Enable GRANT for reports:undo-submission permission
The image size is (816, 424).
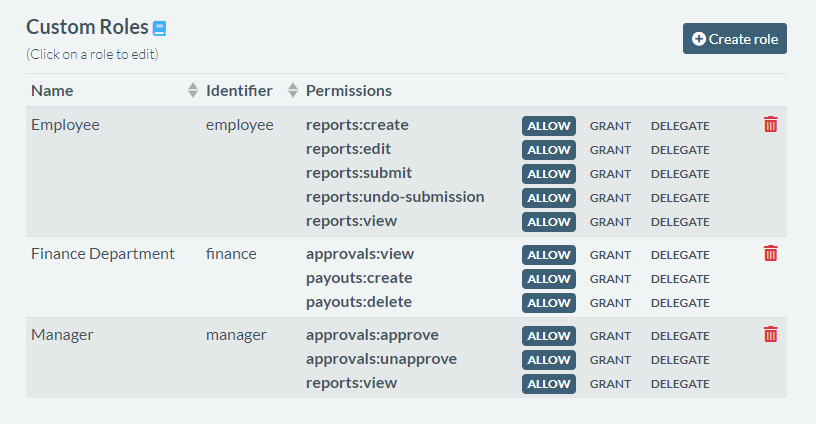610,198
